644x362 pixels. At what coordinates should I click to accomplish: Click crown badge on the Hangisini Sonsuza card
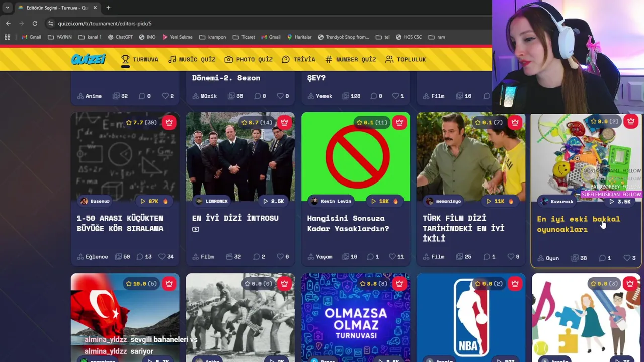[399, 122]
